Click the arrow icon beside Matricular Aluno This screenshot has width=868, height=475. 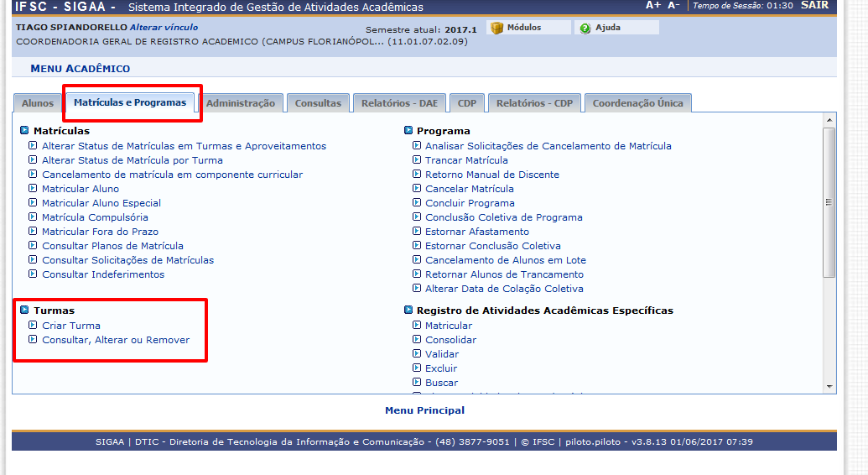33,189
